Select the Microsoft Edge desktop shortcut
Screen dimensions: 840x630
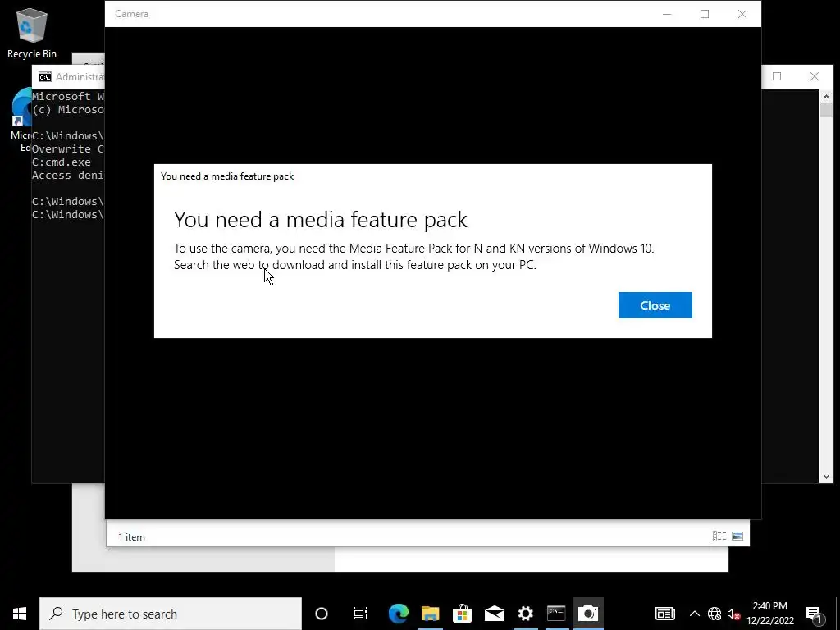pos(21,121)
